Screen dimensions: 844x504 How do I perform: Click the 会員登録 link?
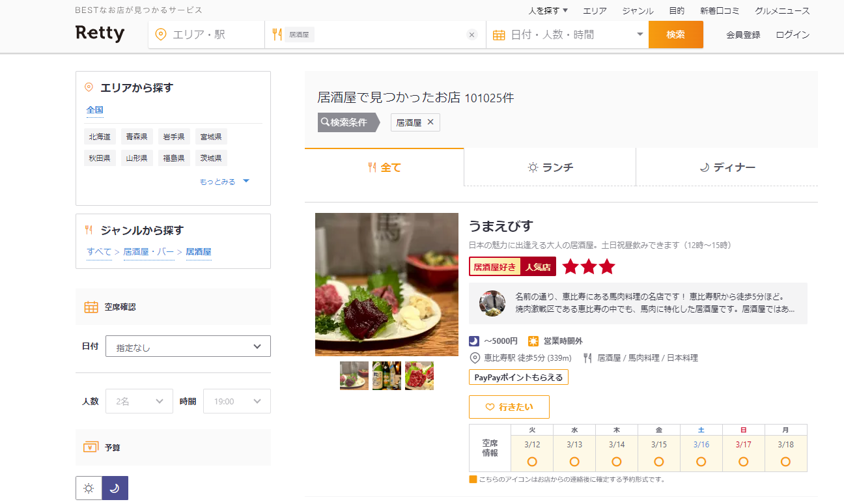743,35
